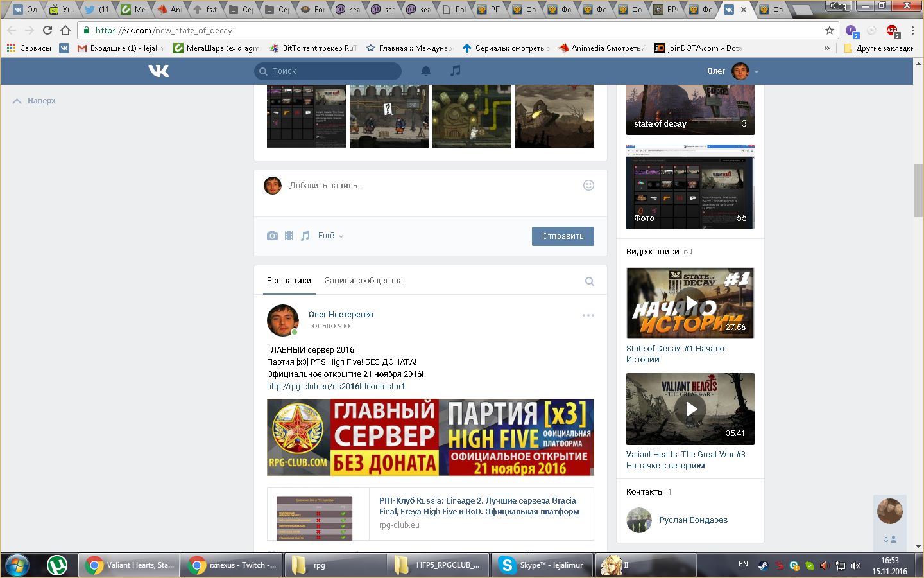Play the Valiant Hearts video

tap(690, 409)
